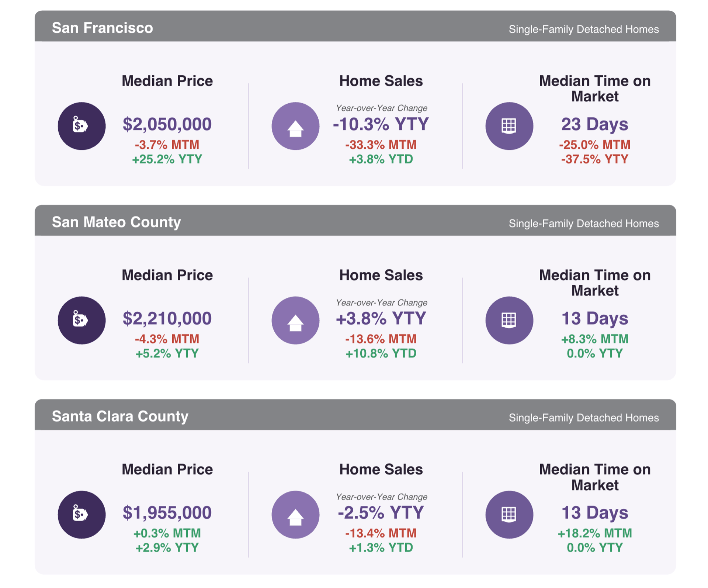Click the $2,210,000 median price value
708x588 pixels.
coord(167,318)
